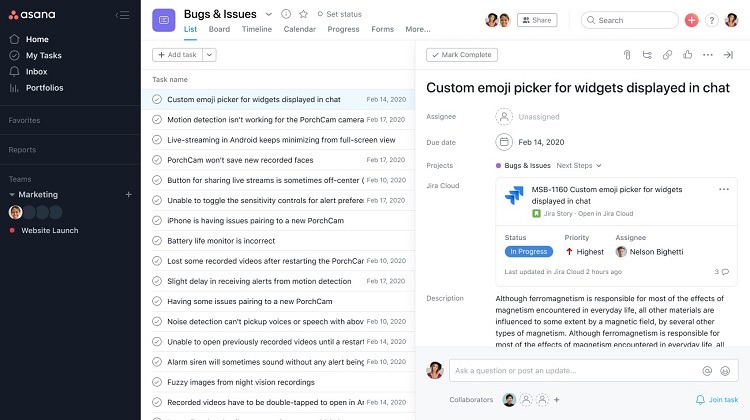Screen dimensions: 750x420
Task: Open the user profile avatar menu
Action: pyautogui.click(x=731, y=20)
